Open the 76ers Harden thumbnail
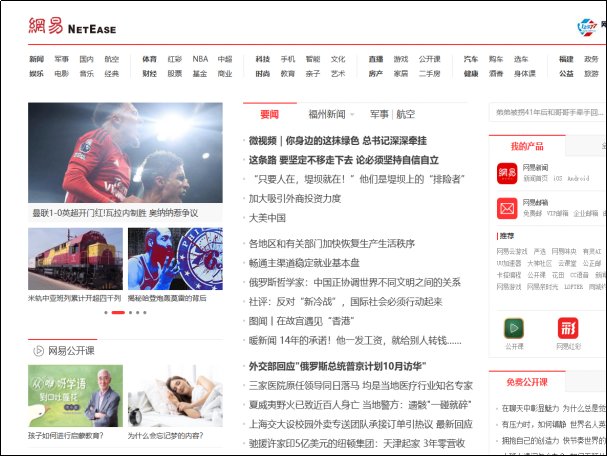The height and width of the screenshot is (456, 607). [175, 259]
